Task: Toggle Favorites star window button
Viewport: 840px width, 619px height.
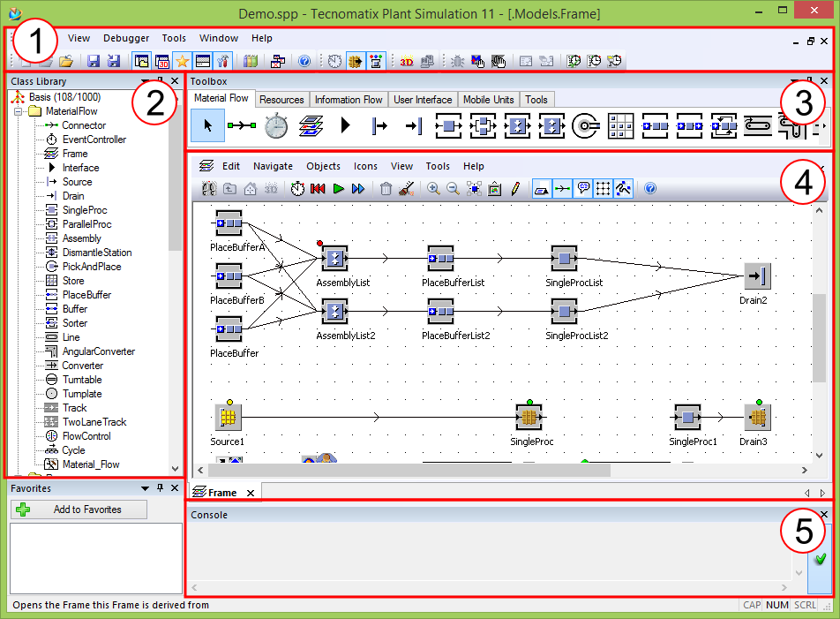Action: (182, 61)
